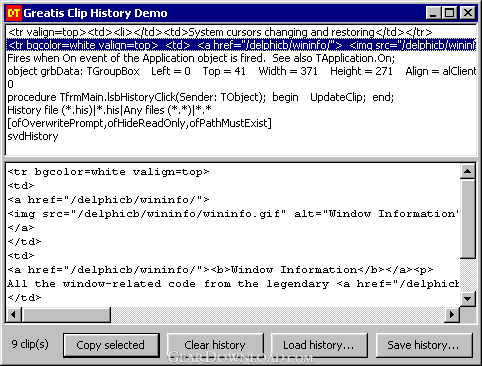Select the 'Fires when On event' clip
482x366 pixels.
(241, 58)
